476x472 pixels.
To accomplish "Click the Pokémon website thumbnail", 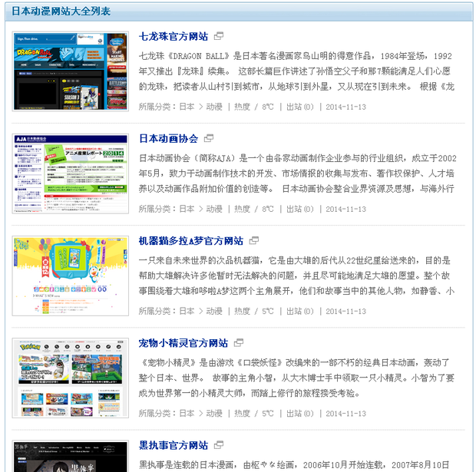I will click(71, 378).
